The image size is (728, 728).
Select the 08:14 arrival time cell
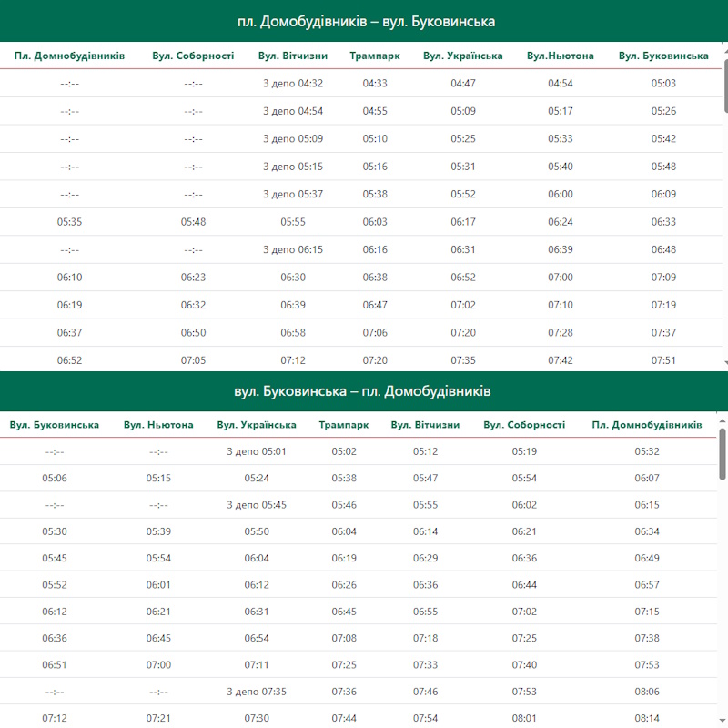(646, 718)
